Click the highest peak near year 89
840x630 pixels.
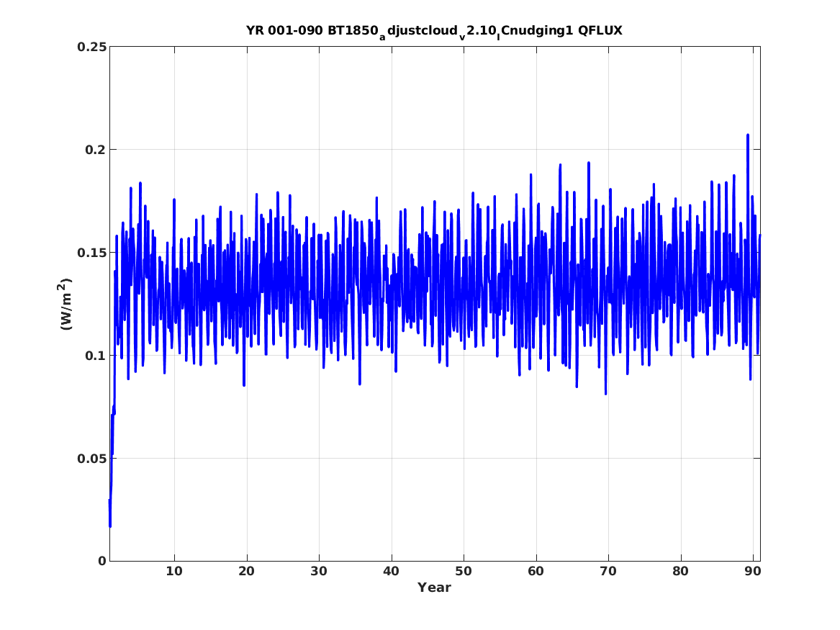[748, 135]
